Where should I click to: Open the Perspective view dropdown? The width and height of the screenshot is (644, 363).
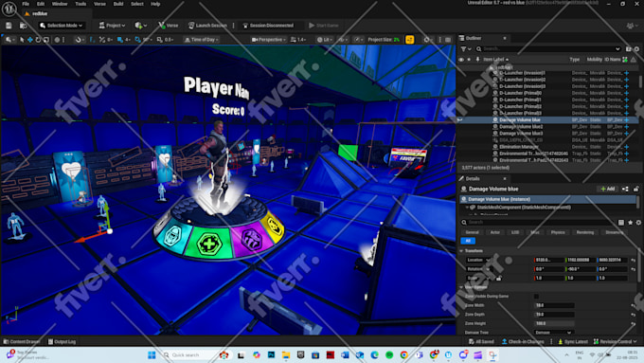pos(269,40)
